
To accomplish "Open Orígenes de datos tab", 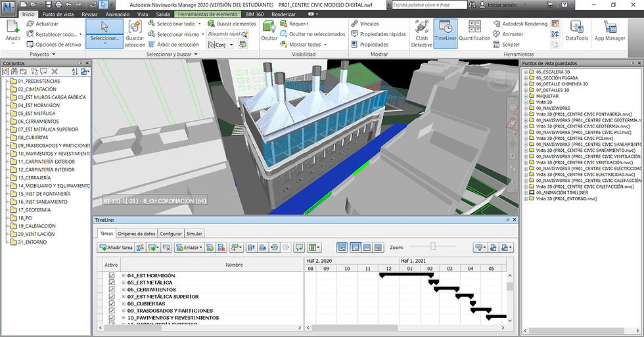I will [137, 234].
